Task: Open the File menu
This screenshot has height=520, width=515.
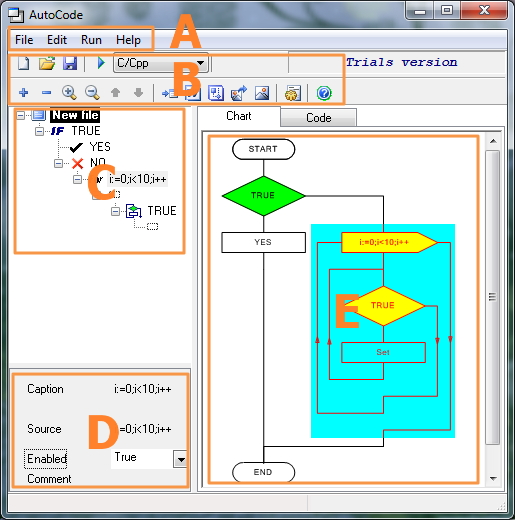Action: (x=24, y=40)
